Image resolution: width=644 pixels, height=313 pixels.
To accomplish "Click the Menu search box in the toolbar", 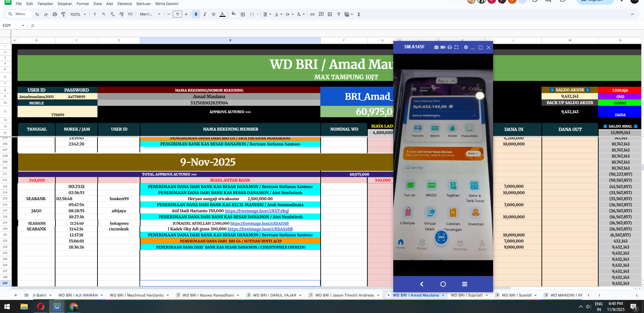I will [18, 14].
